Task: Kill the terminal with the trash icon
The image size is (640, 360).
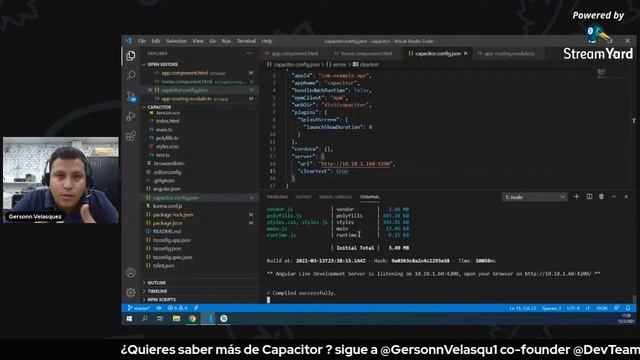Action: tap(601, 197)
